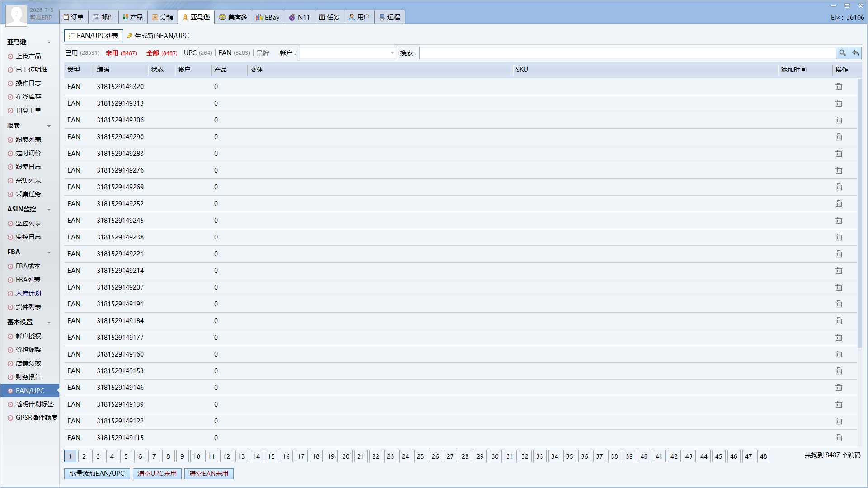Viewport: 868px width, 488px height.
Task: Sort by the 编码 column header
Action: [103, 70]
